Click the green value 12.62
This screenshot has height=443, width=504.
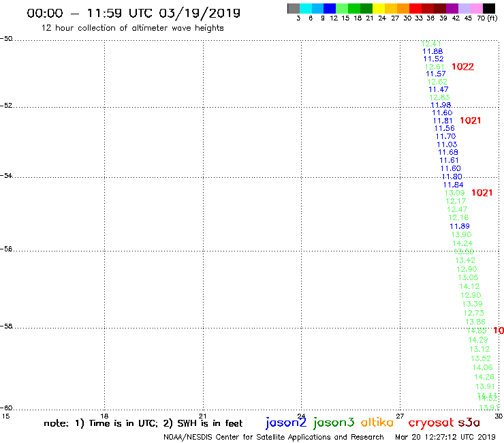pos(437,82)
